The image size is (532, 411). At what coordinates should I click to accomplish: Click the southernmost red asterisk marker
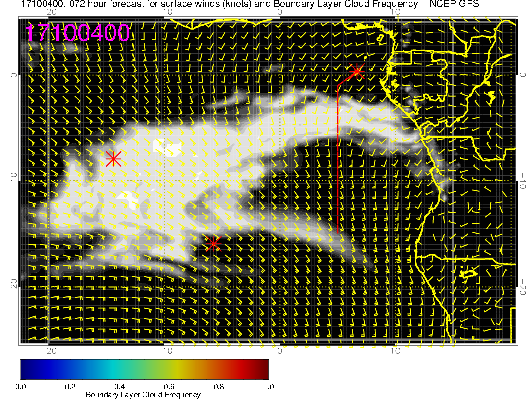[x=213, y=244]
